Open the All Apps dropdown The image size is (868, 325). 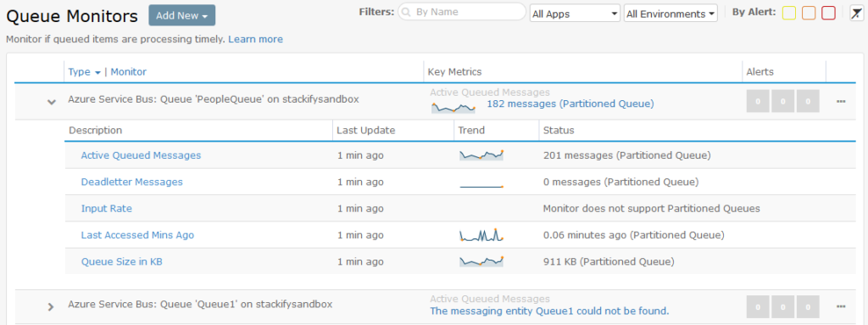tap(575, 14)
